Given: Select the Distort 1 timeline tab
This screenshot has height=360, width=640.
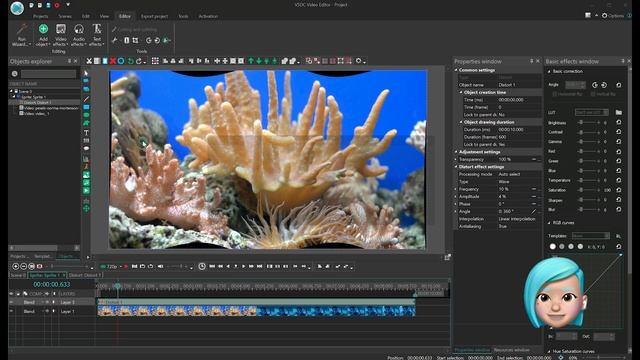Looking at the screenshot, I should (84, 275).
